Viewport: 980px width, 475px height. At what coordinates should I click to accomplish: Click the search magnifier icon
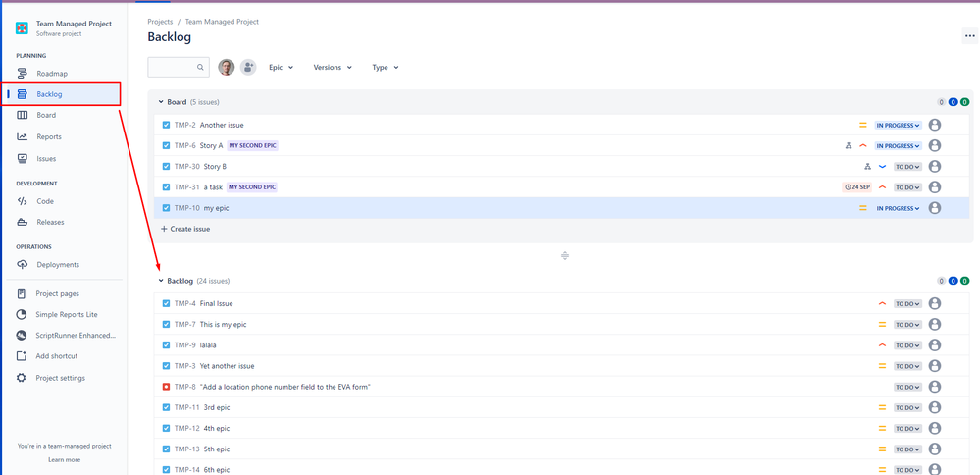pos(200,67)
